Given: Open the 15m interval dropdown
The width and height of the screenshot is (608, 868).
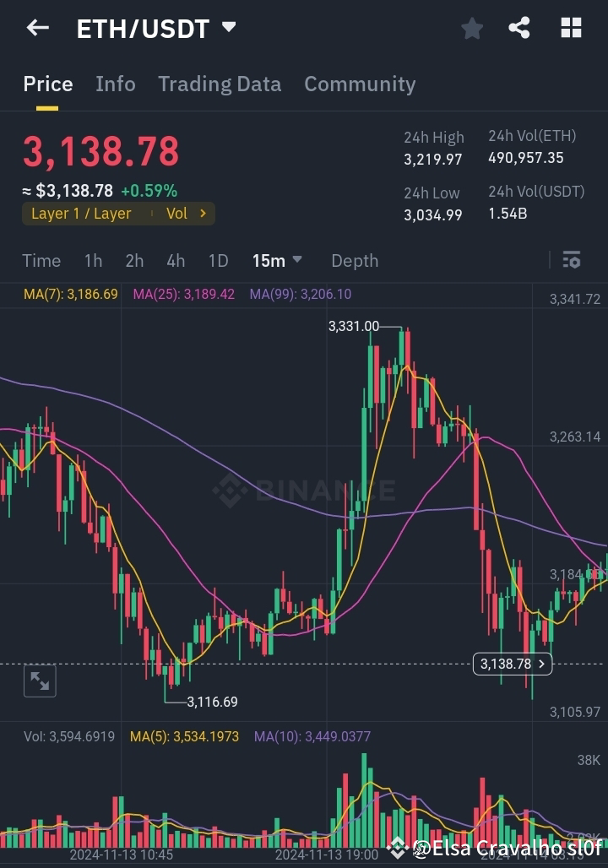Looking at the screenshot, I should click(277, 260).
